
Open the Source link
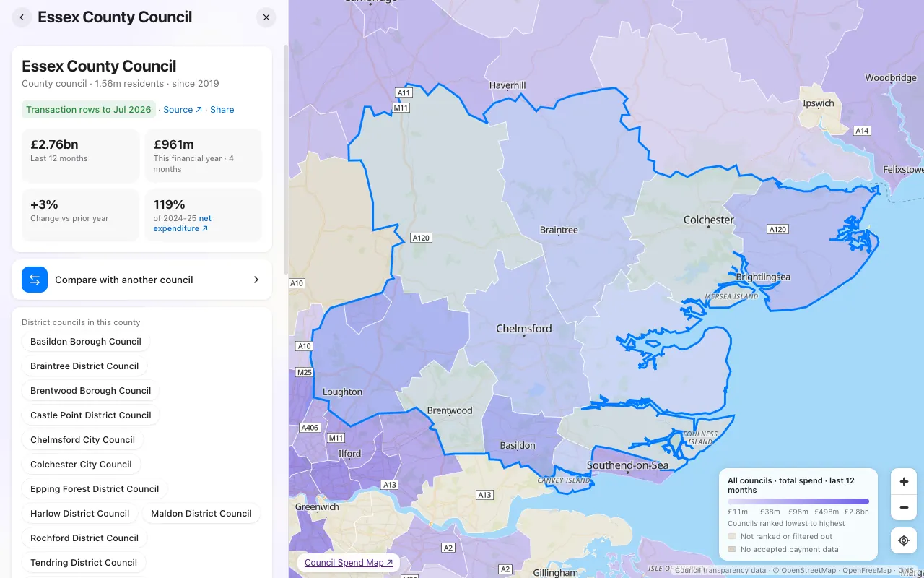point(183,110)
